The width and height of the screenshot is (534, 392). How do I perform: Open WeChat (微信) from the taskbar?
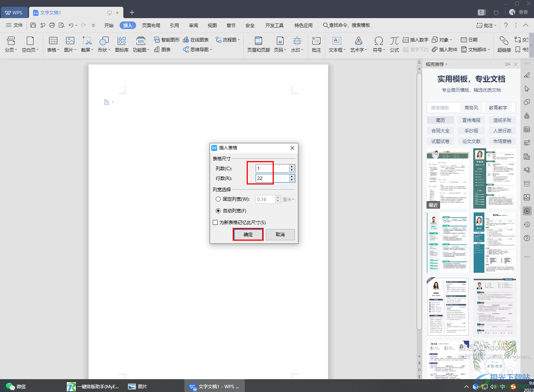(16, 386)
